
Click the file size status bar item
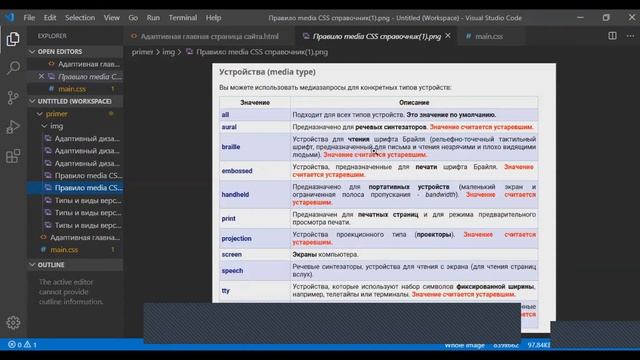click(x=538, y=345)
